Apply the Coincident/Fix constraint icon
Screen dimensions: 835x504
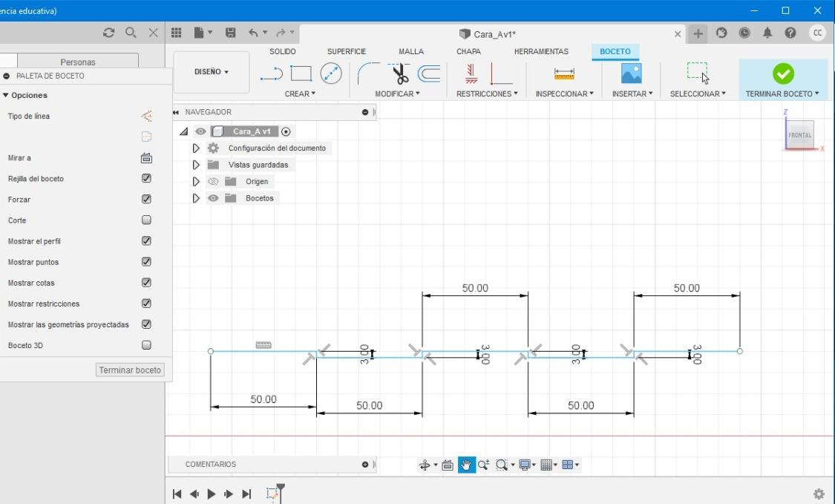pyautogui.click(x=471, y=73)
